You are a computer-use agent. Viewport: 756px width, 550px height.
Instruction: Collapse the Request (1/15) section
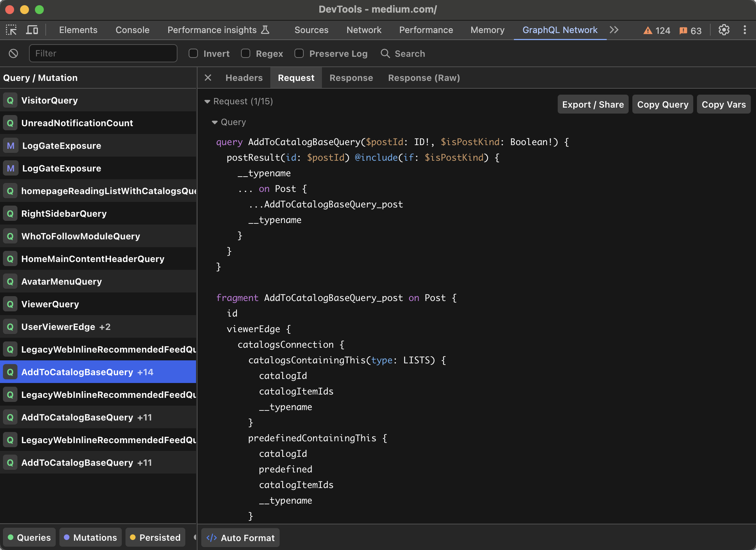207,101
